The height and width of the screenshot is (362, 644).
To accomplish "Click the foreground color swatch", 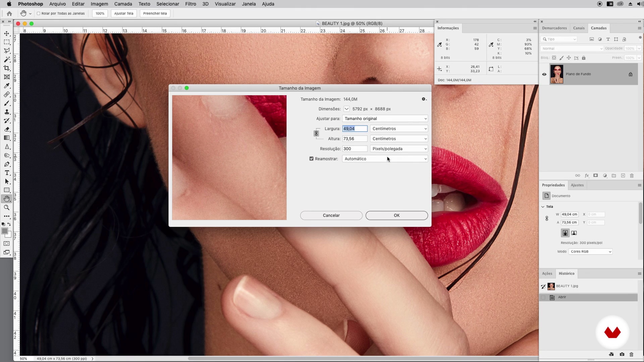I will click(5, 231).
